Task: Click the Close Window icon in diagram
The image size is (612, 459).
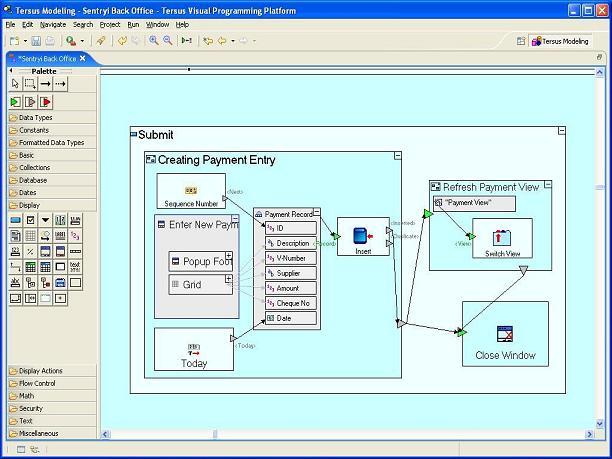Action: 505,334
